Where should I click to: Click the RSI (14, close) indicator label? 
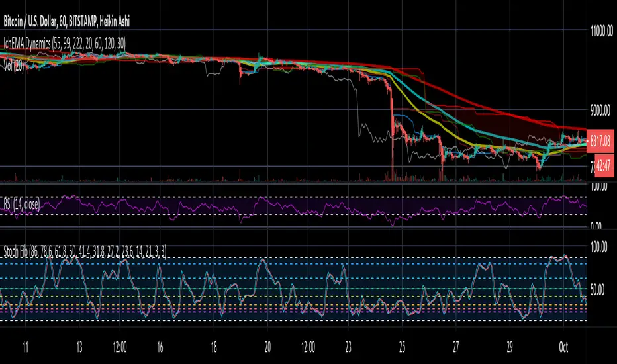(22, 204)
